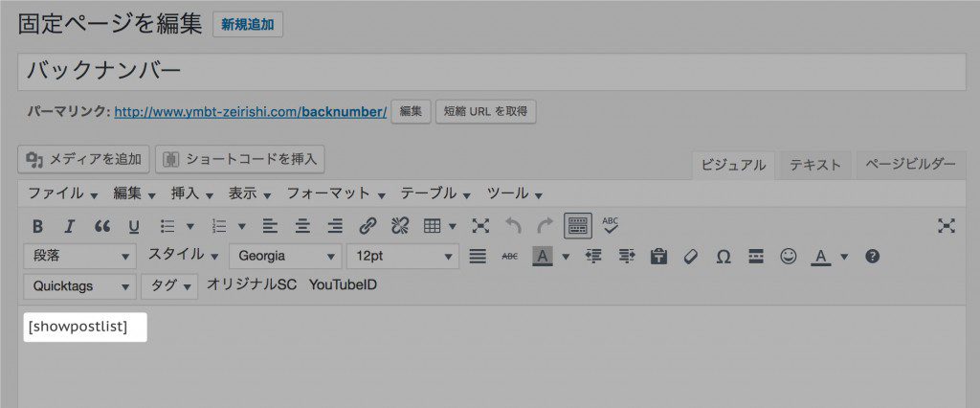
Task: Justify text alignment
Action: 479,256
